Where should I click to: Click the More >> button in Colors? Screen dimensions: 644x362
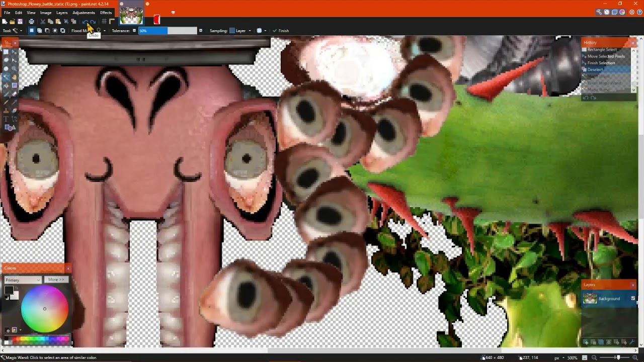(x=56, y=280)
